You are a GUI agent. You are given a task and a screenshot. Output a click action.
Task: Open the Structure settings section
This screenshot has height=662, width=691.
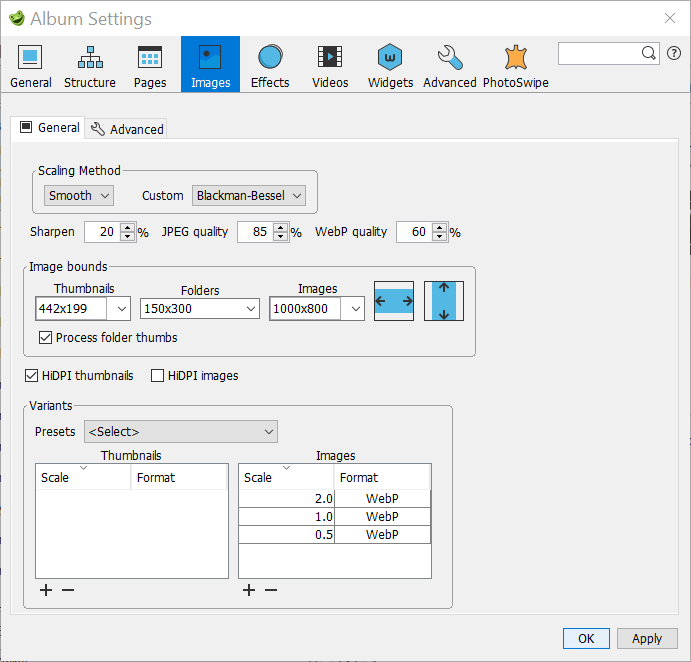point(90,66)
